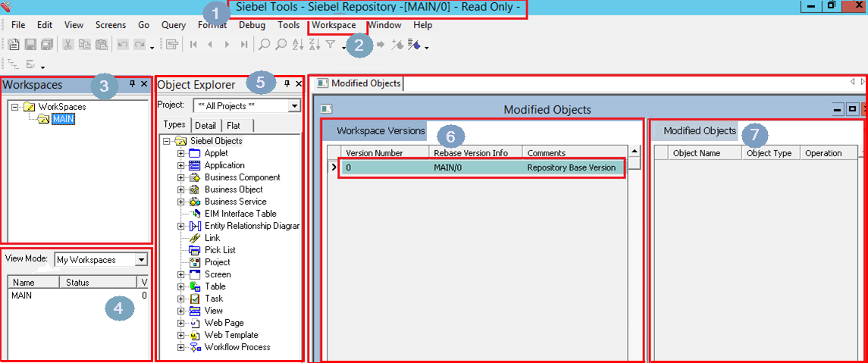
Task: Open the Query menu
Action: click(x=174, y=26)
